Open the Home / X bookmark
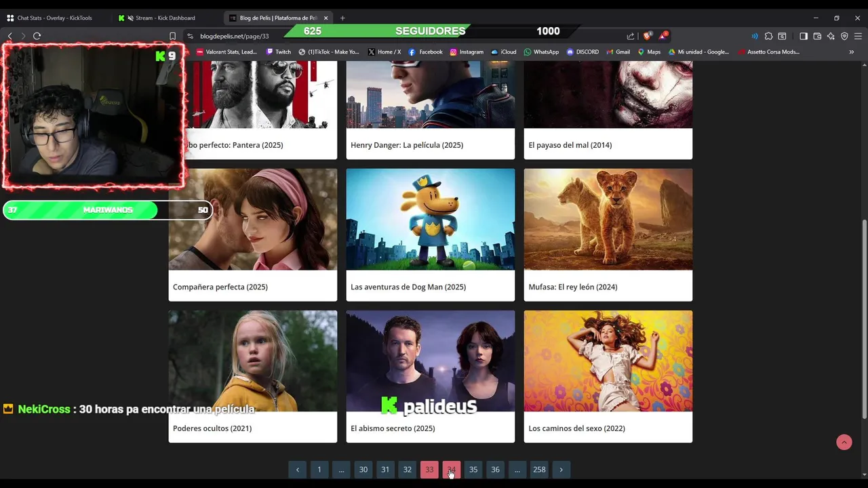The image size is (868, 488). click(x=384, y=52)
